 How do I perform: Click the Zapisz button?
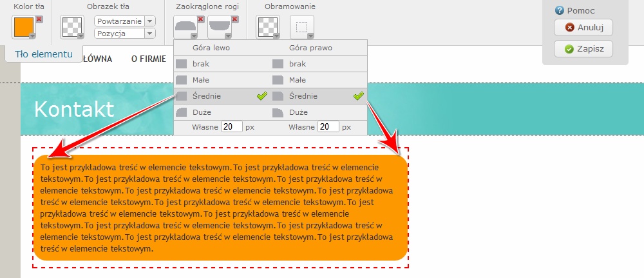click(583, 49)
